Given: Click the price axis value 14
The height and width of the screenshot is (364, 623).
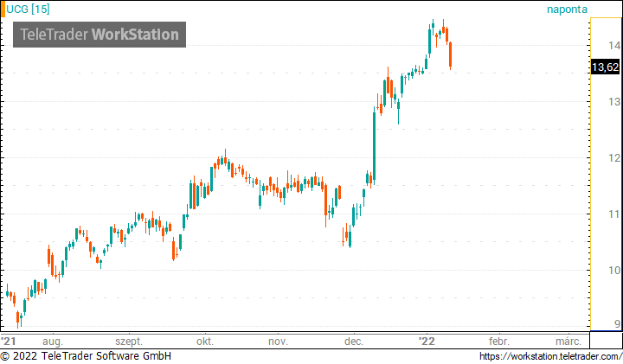Looking at the screenshot, I should pyautogui.click(x=613, y=45).
